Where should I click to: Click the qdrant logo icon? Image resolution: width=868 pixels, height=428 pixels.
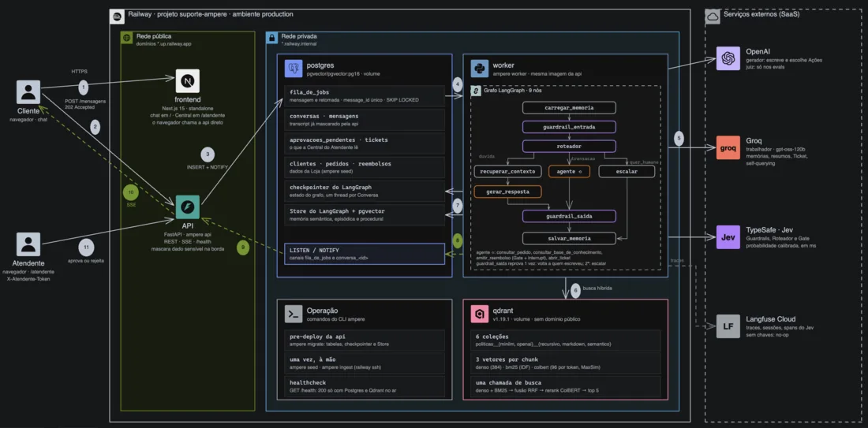coord(480,314)
